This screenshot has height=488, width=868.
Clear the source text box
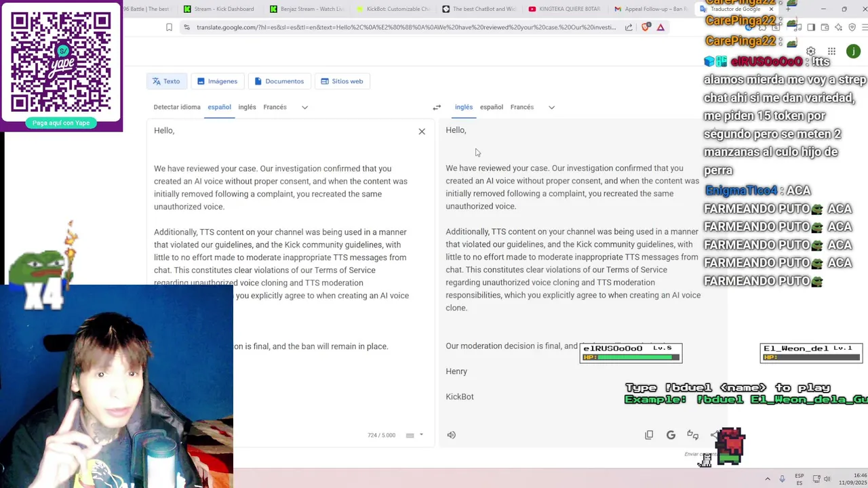(422, 131)
